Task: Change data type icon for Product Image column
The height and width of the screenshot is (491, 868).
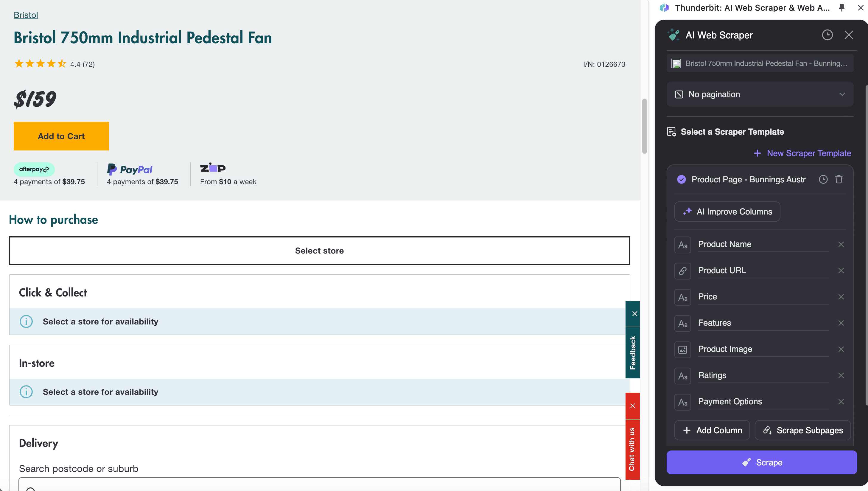Action: click(683, 349)
